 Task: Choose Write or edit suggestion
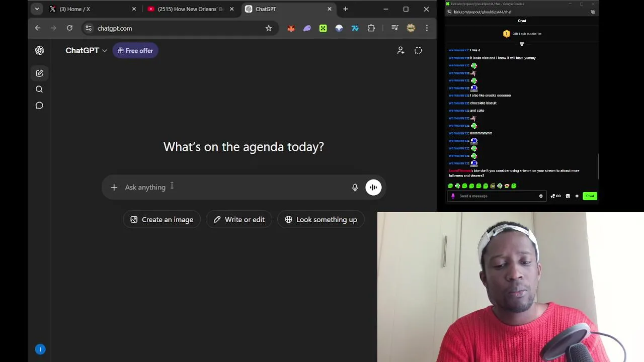238,220
